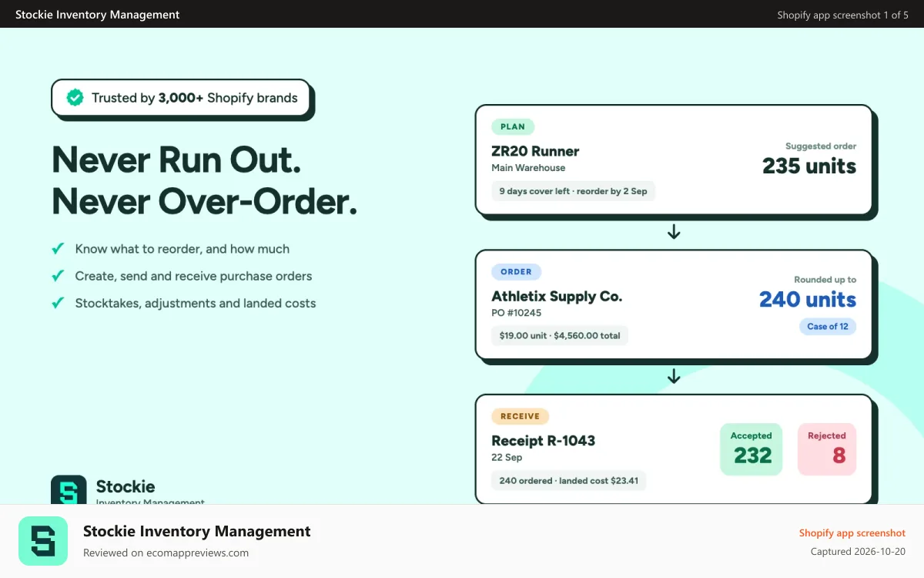The image size is (924, 578).
Task: Click 'Athletix Supply Co.' supplier name
Action: click(557, 296)
